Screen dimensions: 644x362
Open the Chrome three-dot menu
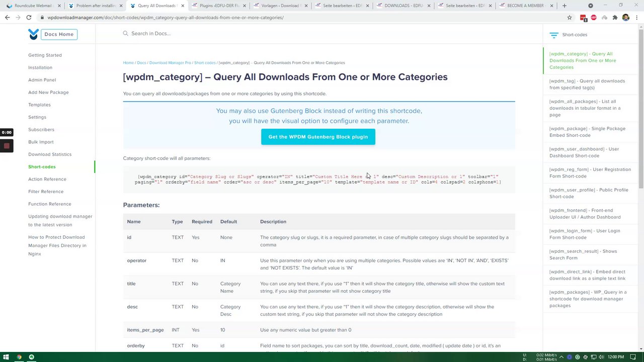[x=636, y=17]
